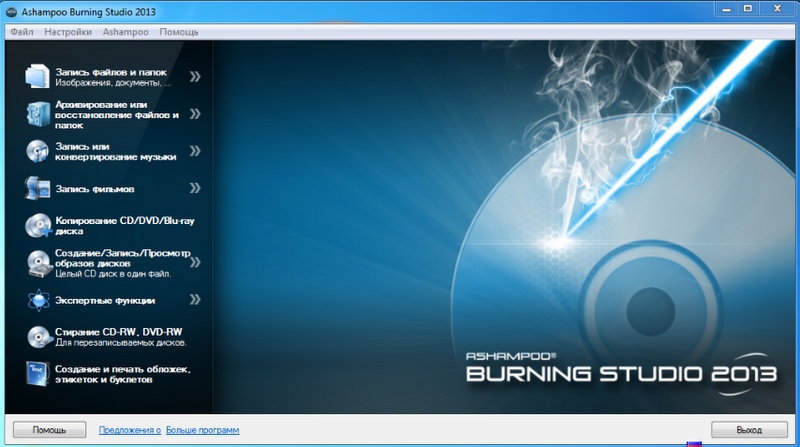Open the Больше программ link
Image resolution: width=800 pixels, height=447 pixels.
tap(203, 430)
